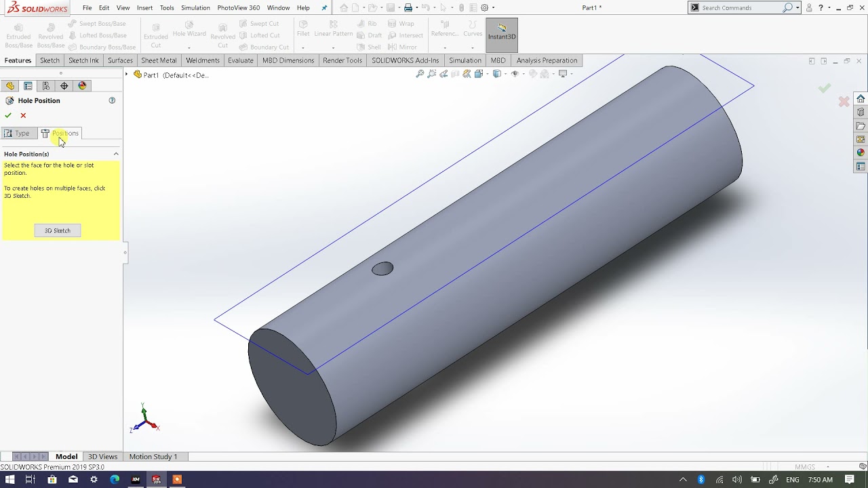868x488 pixels.
Task: Open Search Commands dropdown arrow
Action: 797,7
